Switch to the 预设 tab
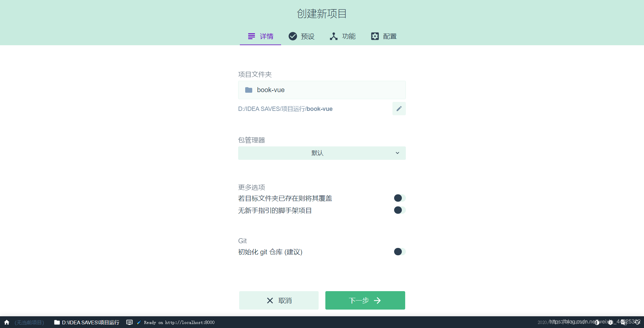 click(x=301, y=36)
